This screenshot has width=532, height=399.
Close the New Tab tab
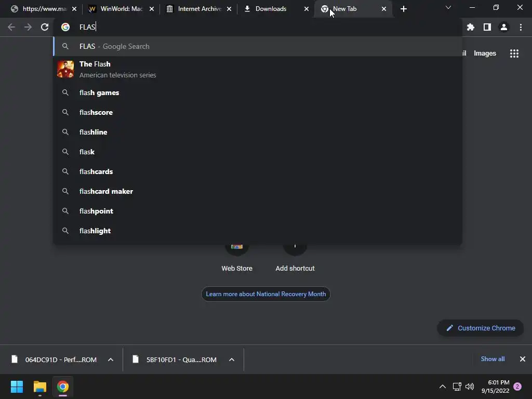(384, 9)
